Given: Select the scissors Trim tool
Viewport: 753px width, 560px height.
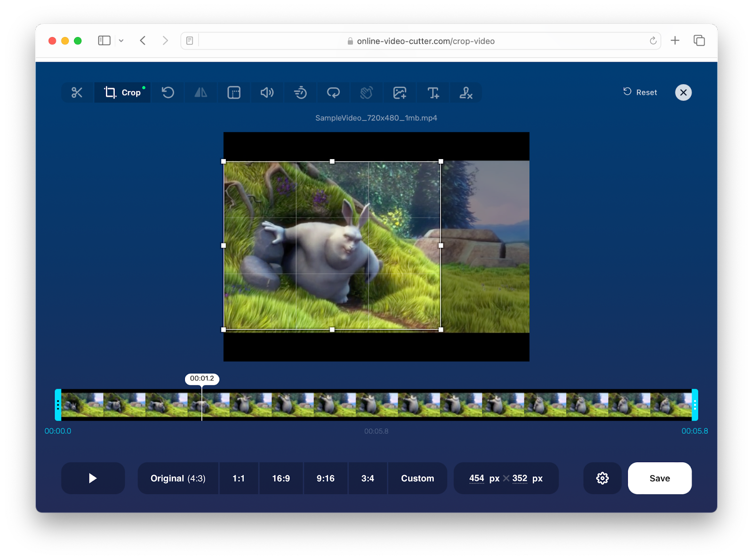Looking at the screenshot, I should [x=77, y=93].
